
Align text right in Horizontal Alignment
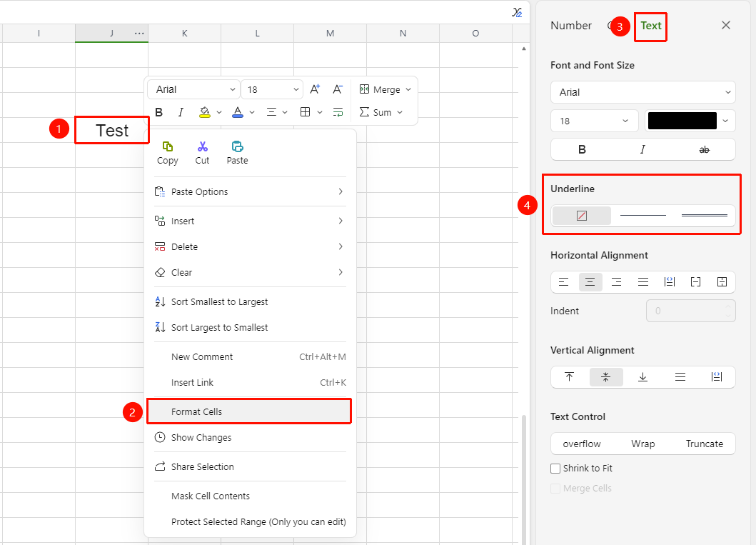coord(616,282)
